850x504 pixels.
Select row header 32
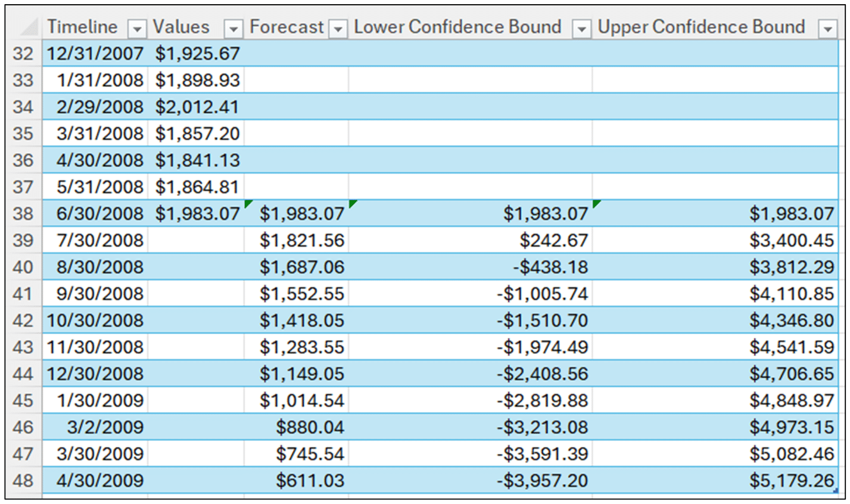tap(24, 53)
